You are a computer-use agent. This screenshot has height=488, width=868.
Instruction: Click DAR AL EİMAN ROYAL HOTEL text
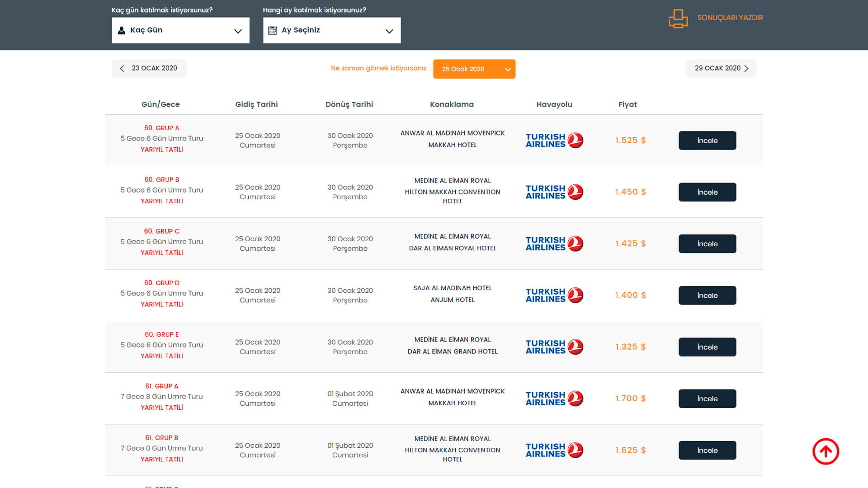coord(453,248)
